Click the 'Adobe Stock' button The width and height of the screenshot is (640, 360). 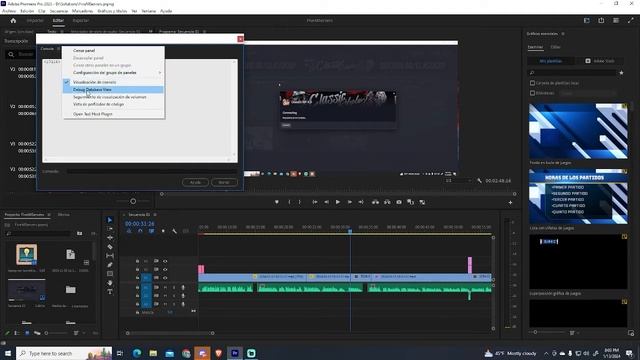(600, 61)
